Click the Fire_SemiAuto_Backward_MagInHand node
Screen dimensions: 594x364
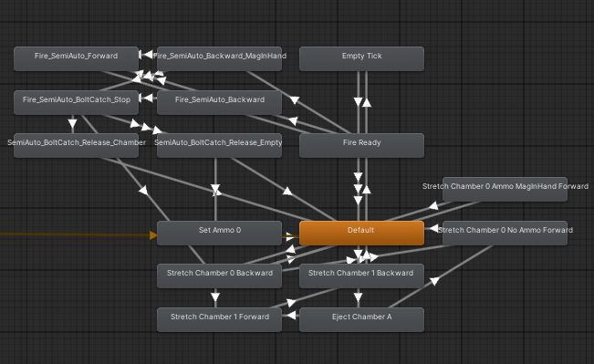coord(219,58)
